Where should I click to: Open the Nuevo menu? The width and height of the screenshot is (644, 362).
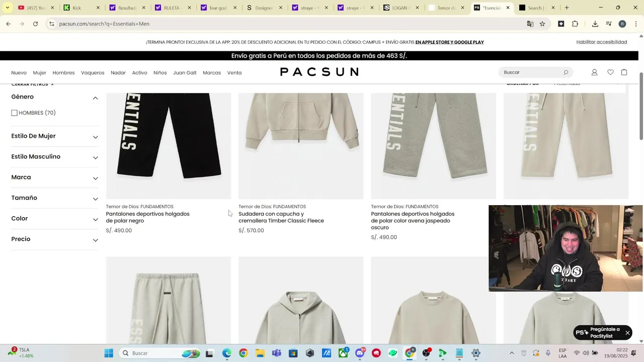[x=19, y=73]
